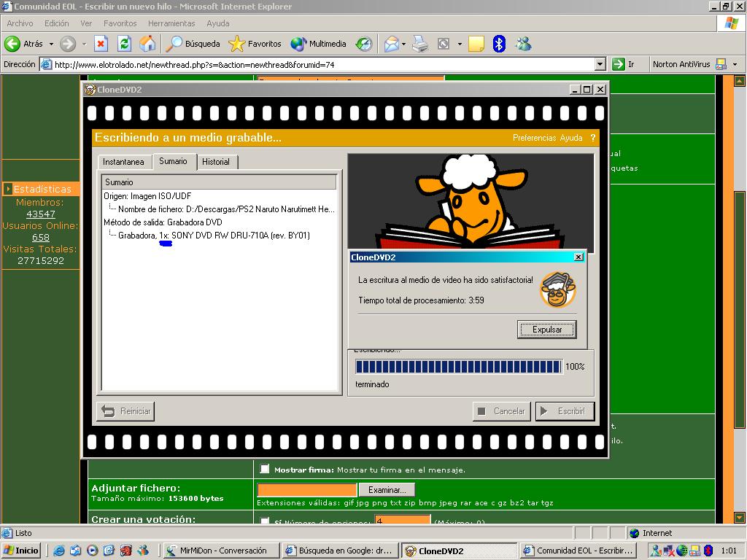This screenshot has width=747, height=560.
Task: Toggle the Crear una votación checkbox
Action: pos(265,521)
